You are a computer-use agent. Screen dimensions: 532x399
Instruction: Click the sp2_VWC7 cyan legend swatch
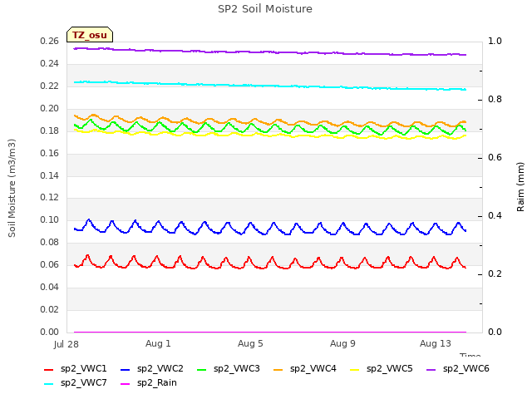tap(49, 384)
